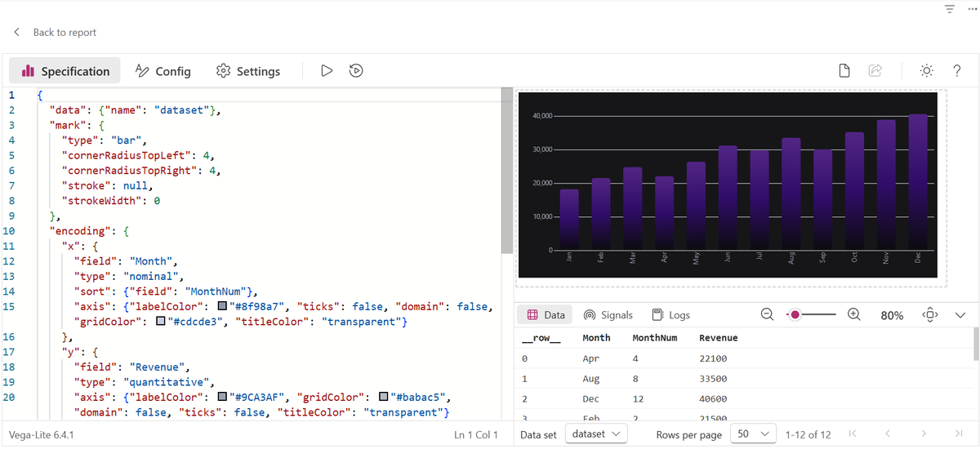Click the "encoding" key in the editor
The image size is (980, 449).
coord(80,231)
